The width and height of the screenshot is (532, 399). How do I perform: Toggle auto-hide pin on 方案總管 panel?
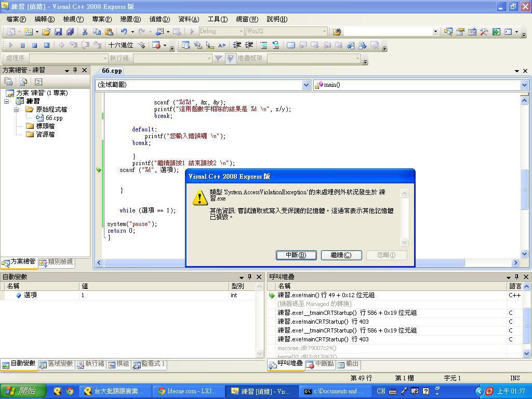[x=75, y=70]
